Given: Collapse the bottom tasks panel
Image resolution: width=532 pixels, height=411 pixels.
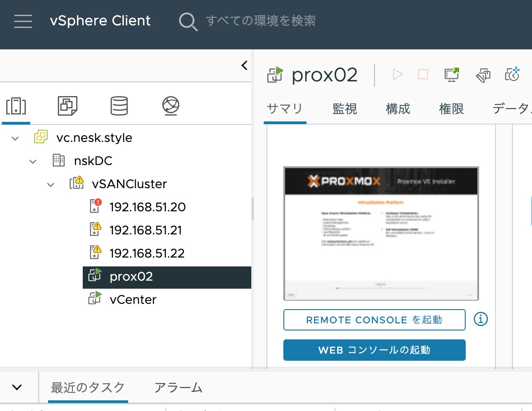Looking at the screenshot, I should coord(17,387).
